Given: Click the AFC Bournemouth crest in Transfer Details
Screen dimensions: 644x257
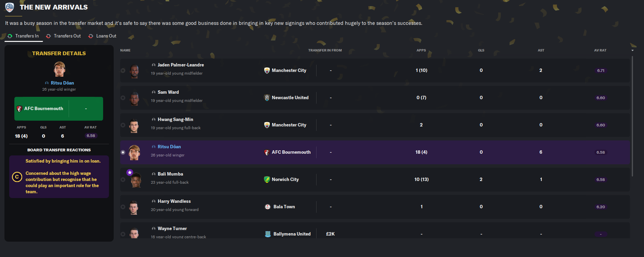Looking at the screenshot, I should tap(19, 109).
